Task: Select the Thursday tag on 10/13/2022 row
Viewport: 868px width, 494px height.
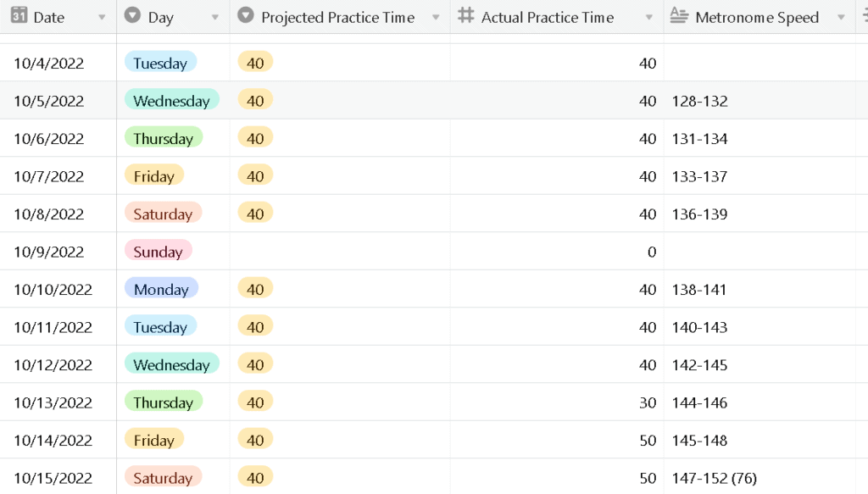Action: pyautogui.click(x=164, y=402)
